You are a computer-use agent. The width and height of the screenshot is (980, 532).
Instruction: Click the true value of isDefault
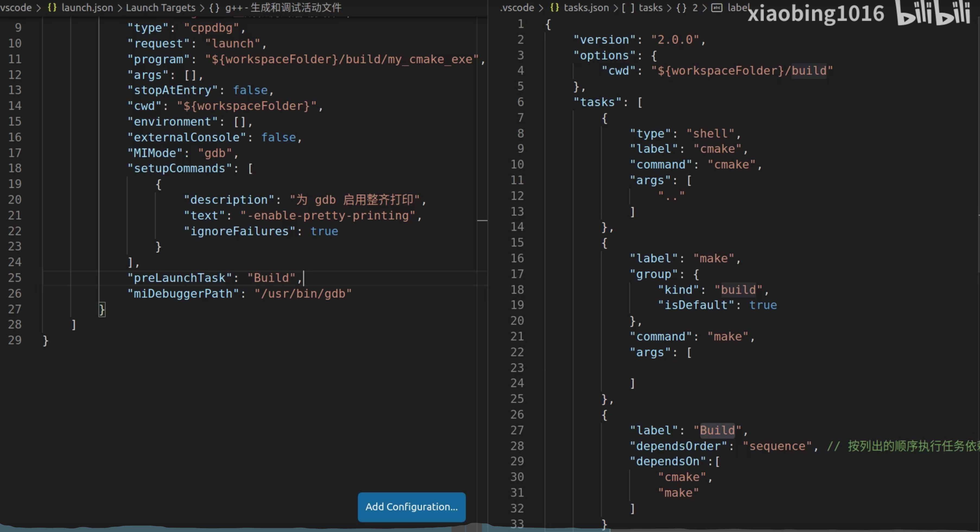(x=763, y=305)
